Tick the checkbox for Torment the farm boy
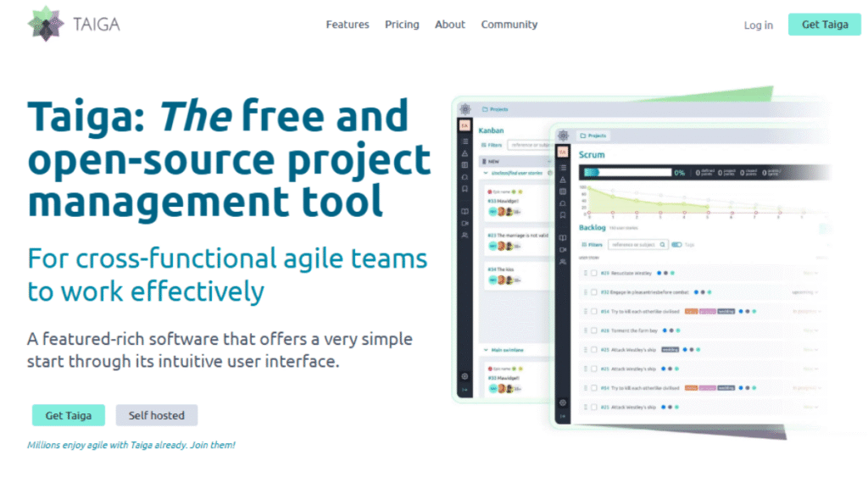Screen dimensions: 868x488 tap(593, 330)
